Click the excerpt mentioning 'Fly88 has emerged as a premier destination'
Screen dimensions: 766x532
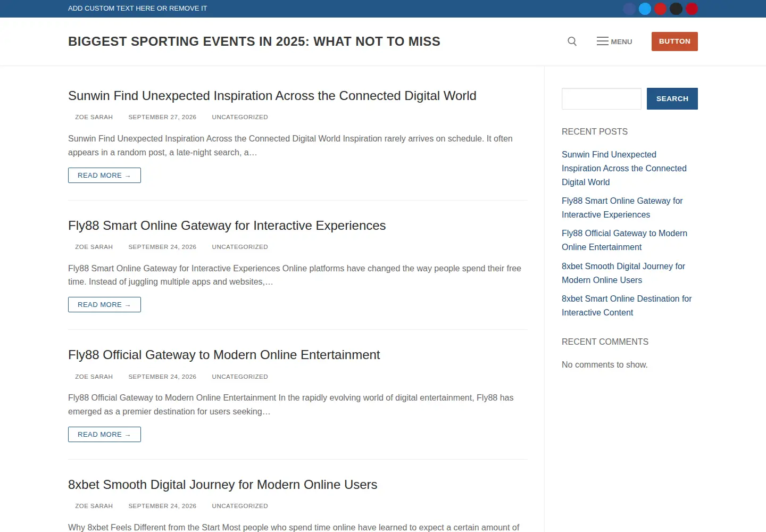pos(291,404)
